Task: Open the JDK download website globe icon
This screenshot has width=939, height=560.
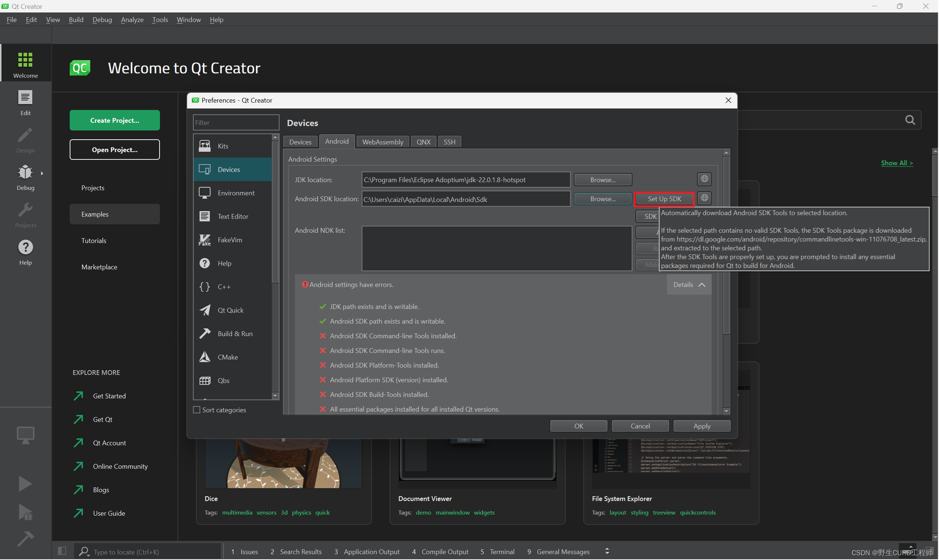Action: click(705, 179)
